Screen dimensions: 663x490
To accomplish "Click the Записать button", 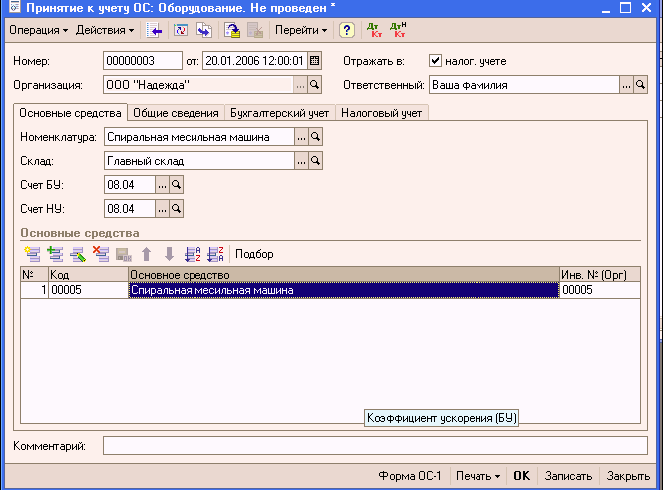I will pos(570,476).
